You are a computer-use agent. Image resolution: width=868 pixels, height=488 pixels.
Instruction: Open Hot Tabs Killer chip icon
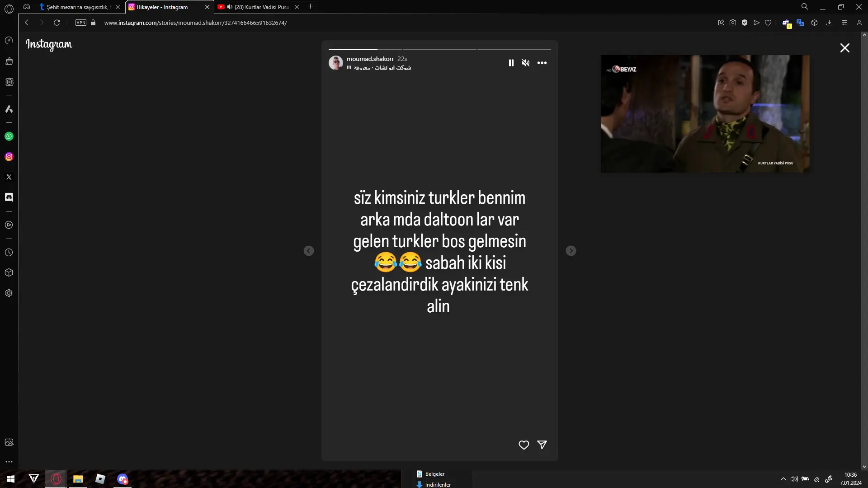(9, 82)
